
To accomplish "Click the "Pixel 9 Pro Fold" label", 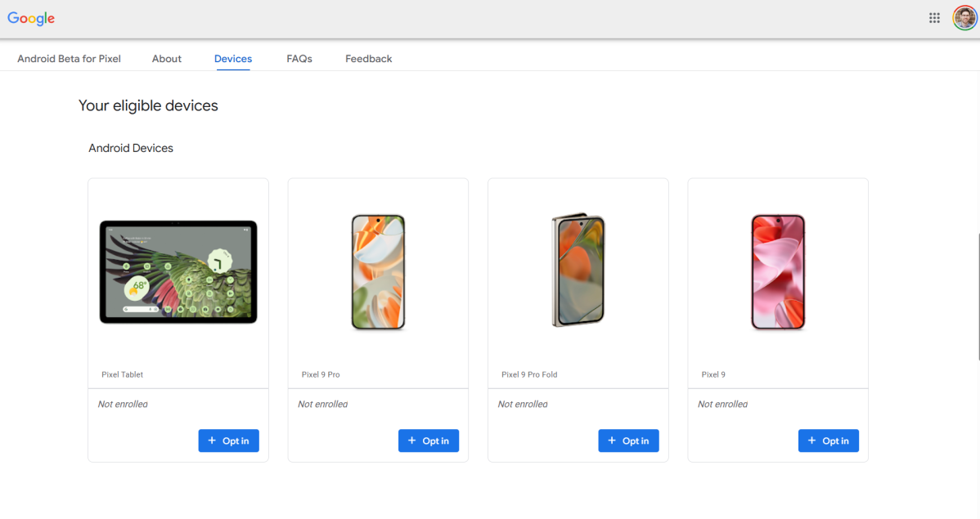I will pyautogui.click(x=529, y=374).
